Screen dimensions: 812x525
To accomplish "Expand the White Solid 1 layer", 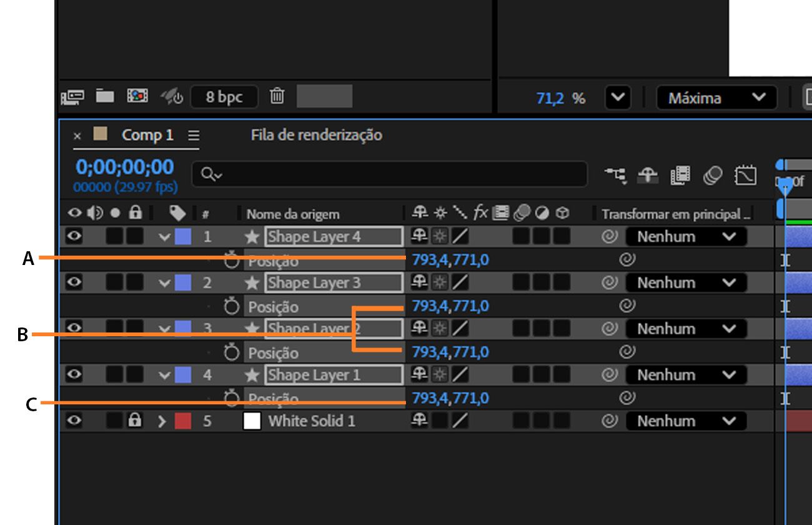I will tap(163, 421).
